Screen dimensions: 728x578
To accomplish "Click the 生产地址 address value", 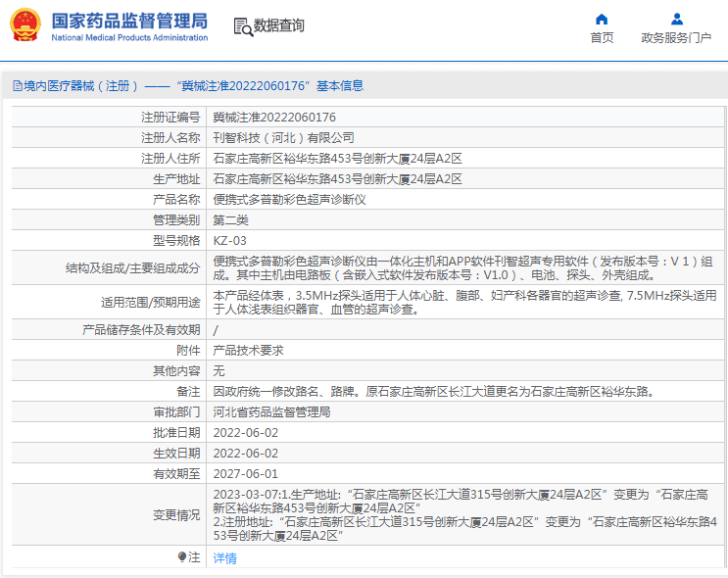I will point(337,179).
